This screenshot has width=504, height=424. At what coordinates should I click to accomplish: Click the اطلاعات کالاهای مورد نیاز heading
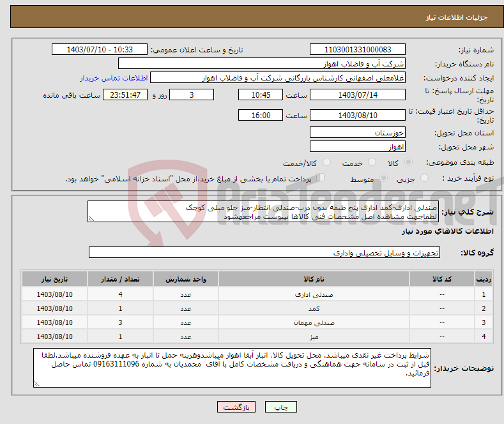click(447, 231)
